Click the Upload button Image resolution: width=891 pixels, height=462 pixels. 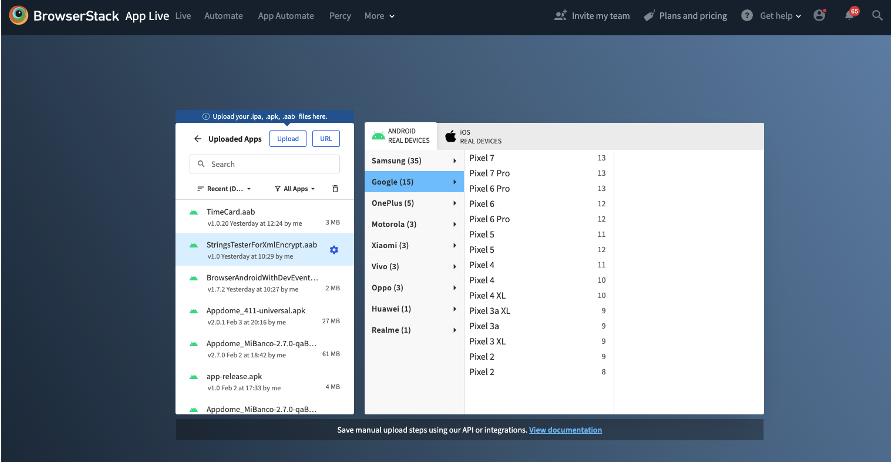pyautogui.click(x=288, y=139)
